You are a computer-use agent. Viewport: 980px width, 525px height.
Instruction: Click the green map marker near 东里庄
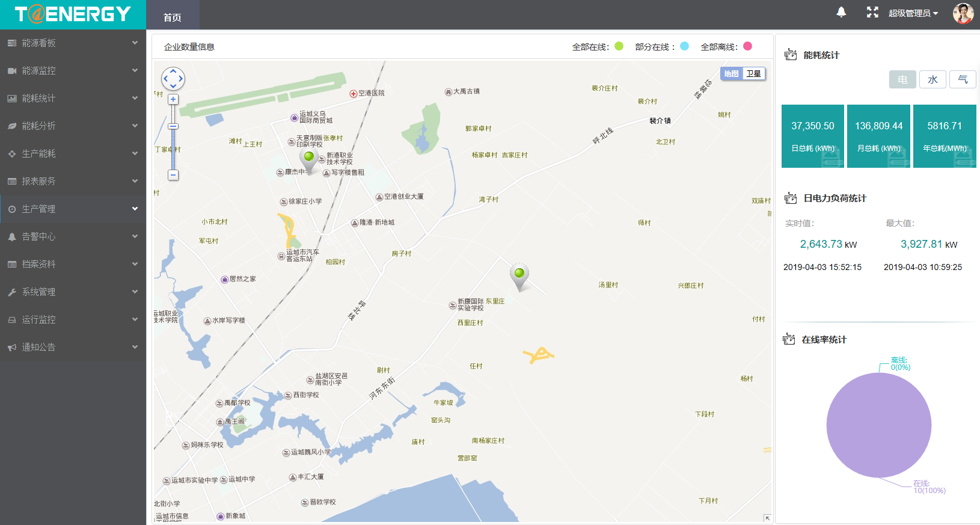519,275
